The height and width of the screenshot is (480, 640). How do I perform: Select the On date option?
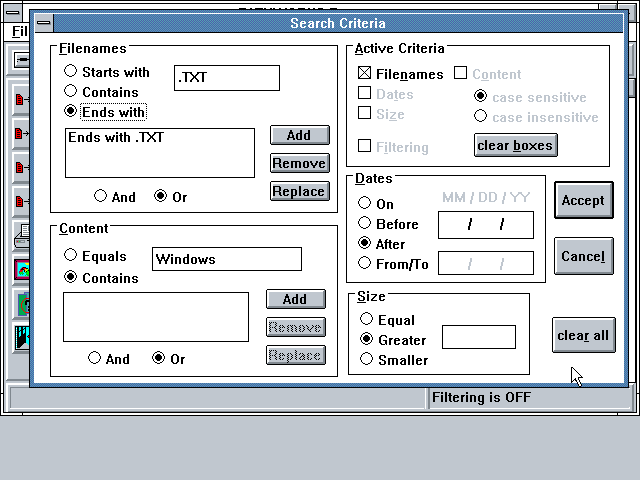pyautogui.click(x=376, y=203)
